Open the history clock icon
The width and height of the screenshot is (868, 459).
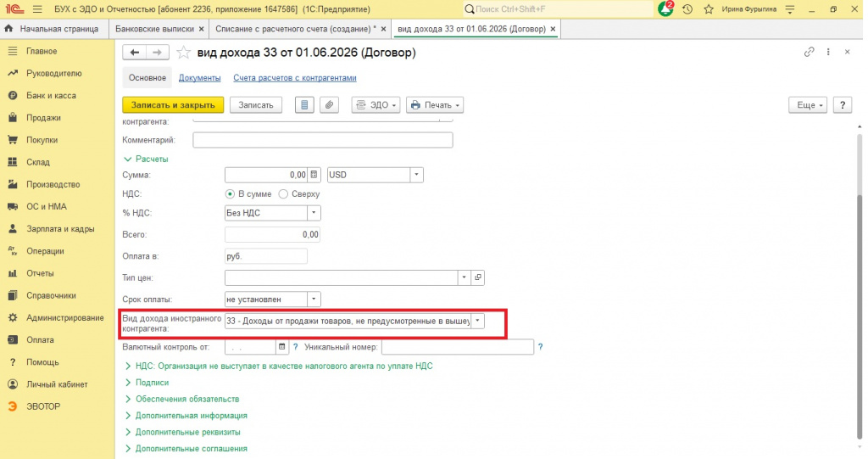click(x=687, y=9)
